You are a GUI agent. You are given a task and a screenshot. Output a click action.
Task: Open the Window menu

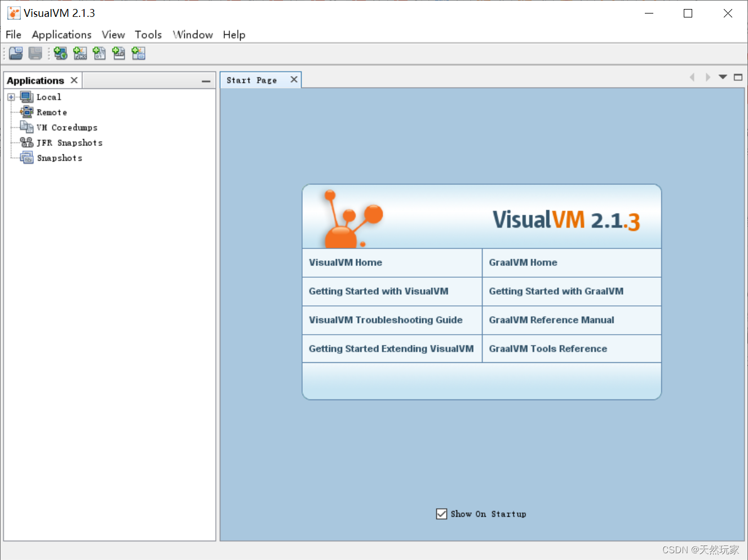click(193, 34)
